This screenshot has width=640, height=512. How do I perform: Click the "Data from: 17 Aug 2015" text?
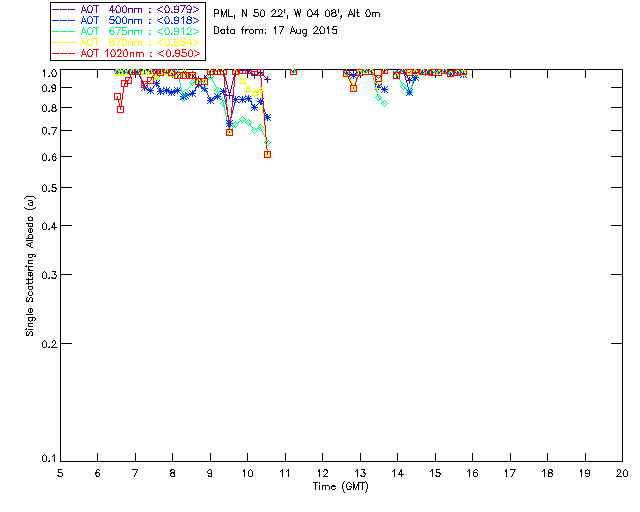[x=276, y=31]
